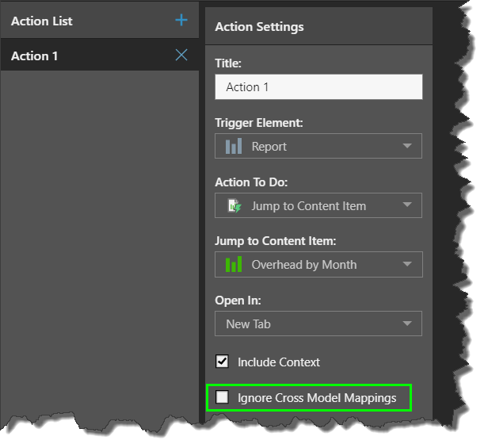Click the Report chart icon in Trigger Element
Viewport: 488px width, 448px height.
(x=234, y=147)
